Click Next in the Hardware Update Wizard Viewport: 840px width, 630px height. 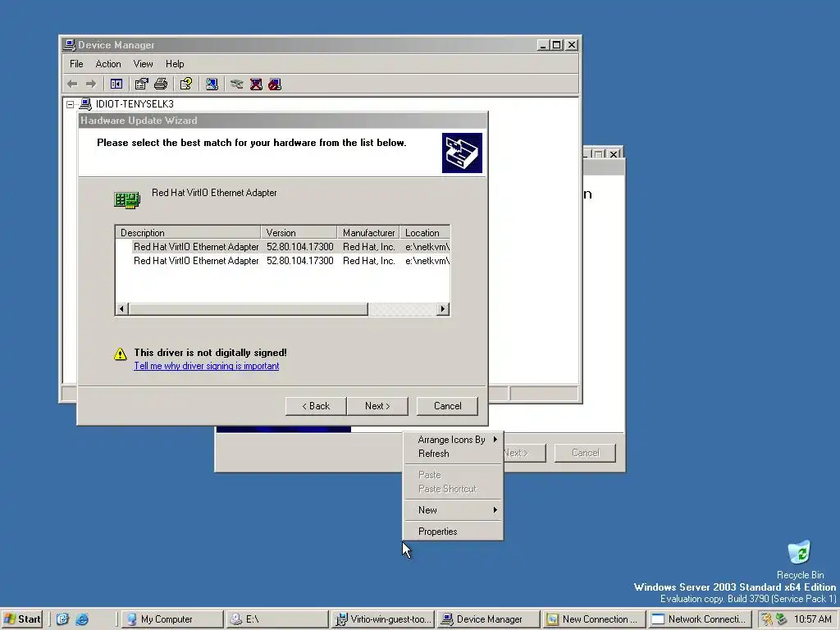[377, 406]
